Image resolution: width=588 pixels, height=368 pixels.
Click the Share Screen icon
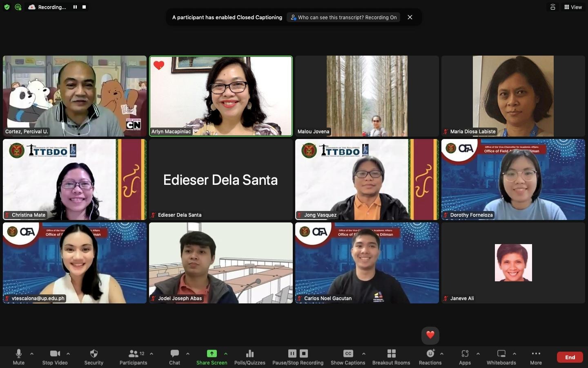pyautogui.click(x=212, y=354)
